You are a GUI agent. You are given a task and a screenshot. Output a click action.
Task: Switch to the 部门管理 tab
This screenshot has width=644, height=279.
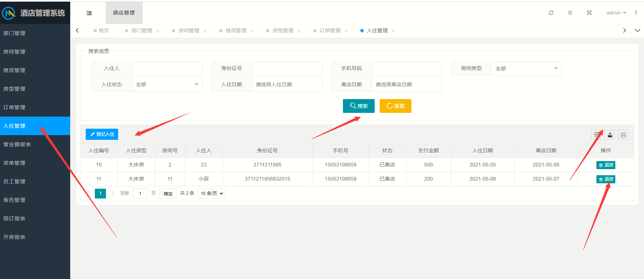pos(142,31)
